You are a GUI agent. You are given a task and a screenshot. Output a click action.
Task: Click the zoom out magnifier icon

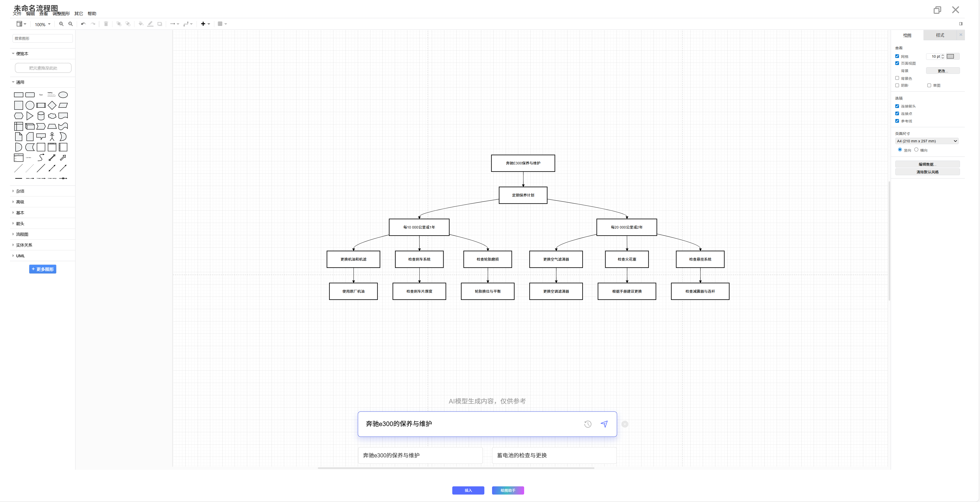pyautogui.click(x=70, y=24)
